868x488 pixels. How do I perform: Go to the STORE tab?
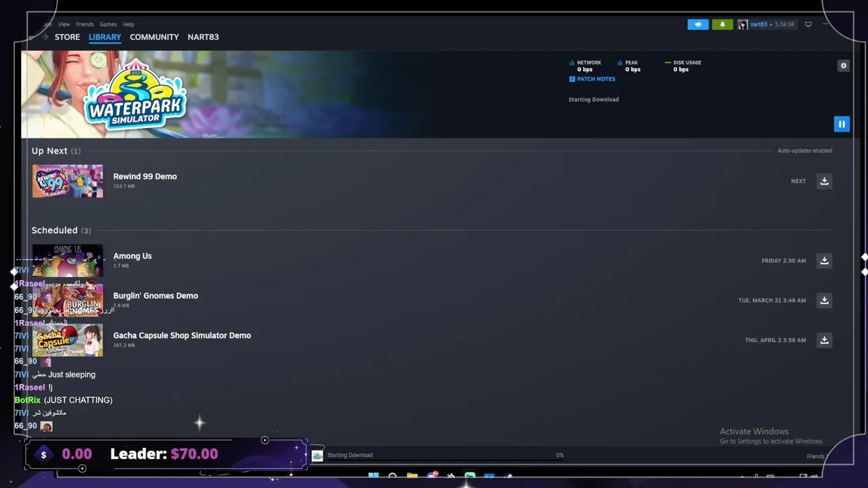(67, 37)
